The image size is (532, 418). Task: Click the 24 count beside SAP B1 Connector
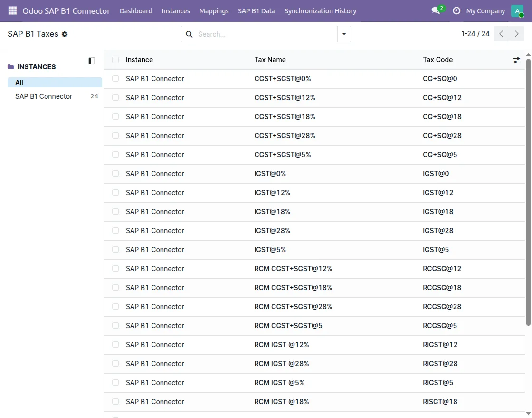pyautogui.click(x=95, y=96)
